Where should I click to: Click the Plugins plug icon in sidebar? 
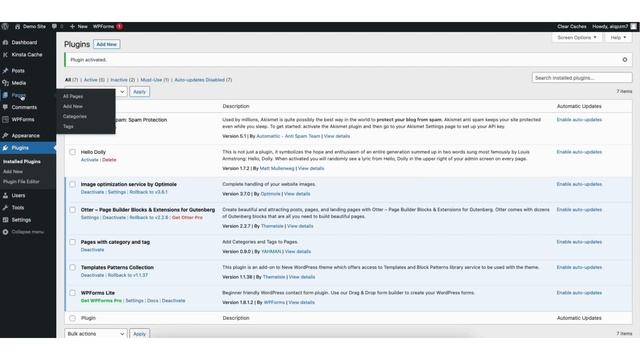coord(5,148)
